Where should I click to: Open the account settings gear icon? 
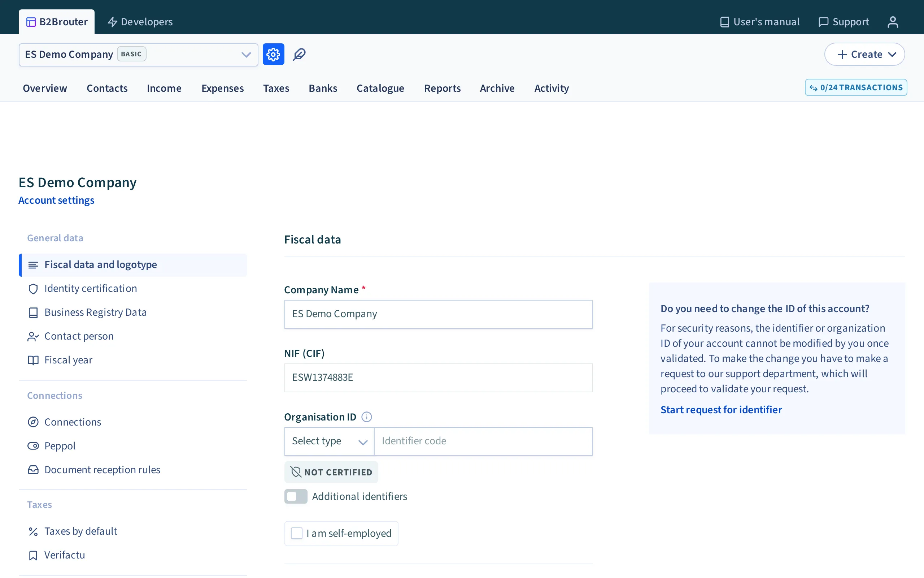[x=273, y=54]
